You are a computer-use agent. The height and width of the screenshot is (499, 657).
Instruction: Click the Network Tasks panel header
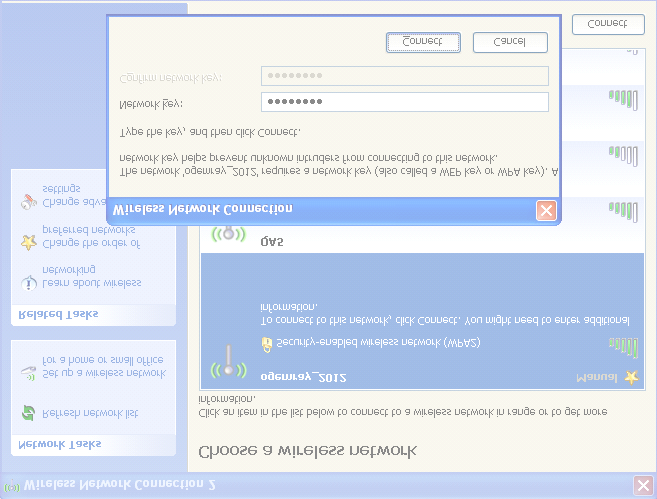(93, 445)
